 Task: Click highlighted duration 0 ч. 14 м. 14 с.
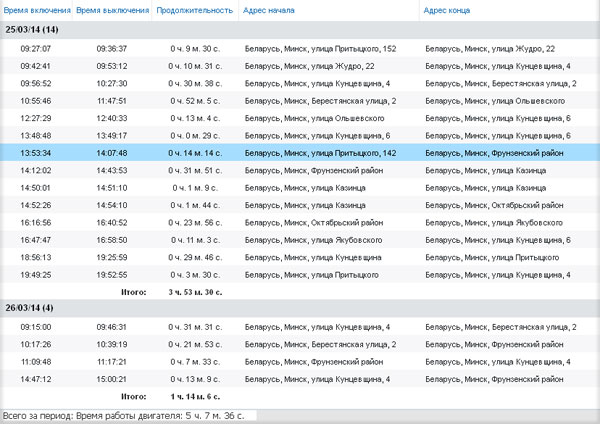tap(195, 153)
